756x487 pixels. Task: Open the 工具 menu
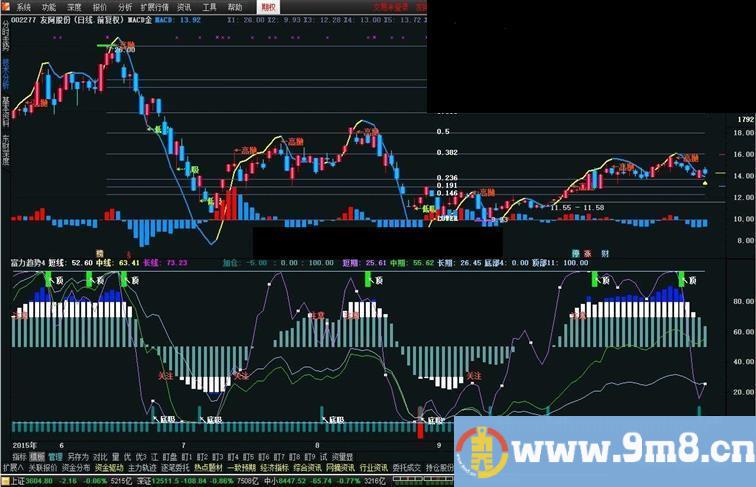[x=209, y=6]
